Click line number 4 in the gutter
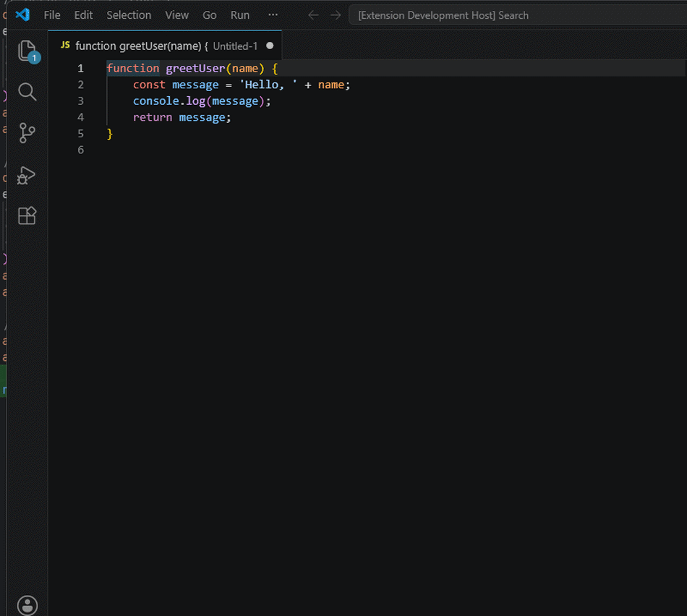The height and width of the screenshot is (616, 687). point(80,117)
